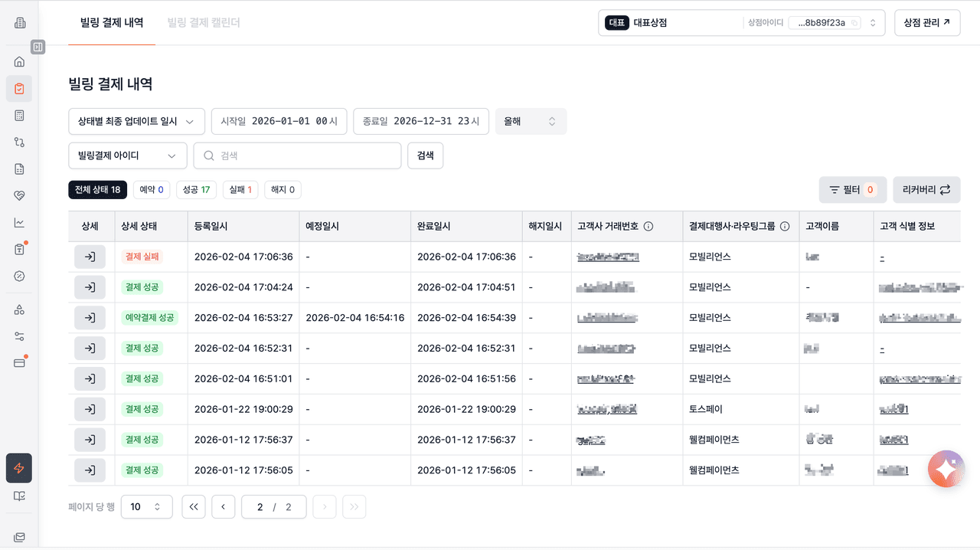The width and height of the screenshot is (980, 550).
Task: Click the home icon in the sidebar
Action: click(19, 61)
